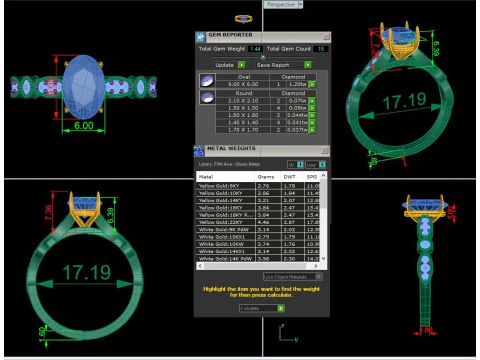Click the DWT column header
Screen dimensions: 480x360
coord(292,177)
